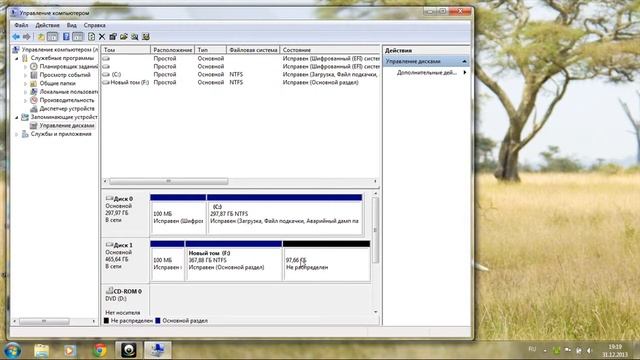Select the (C:) 297,87 ГБ NTFS partition

(x=284, y=214)
